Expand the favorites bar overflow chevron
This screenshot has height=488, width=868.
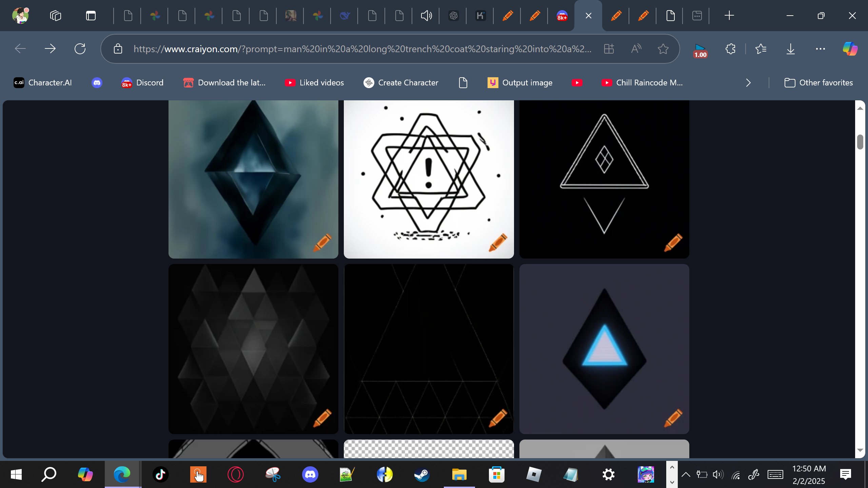click(748, 83)
